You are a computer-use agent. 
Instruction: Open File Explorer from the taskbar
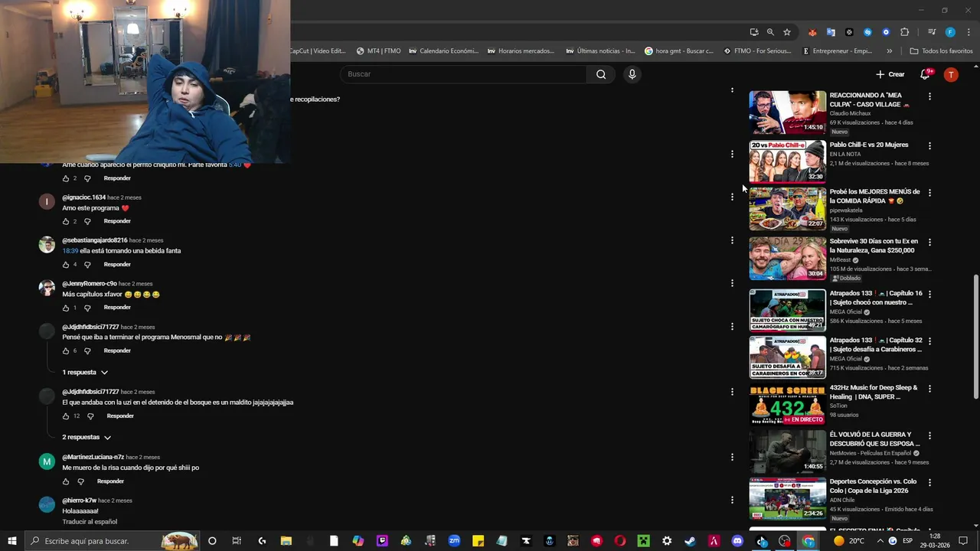pyautogui.click(x=286, y=541)
